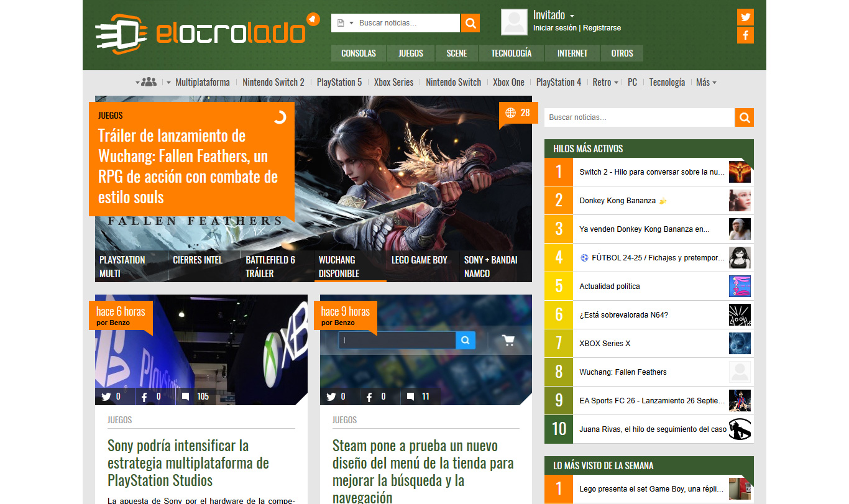Click the elotrolado site logo
The image size is (849, 504).
pyautogui.click(x=200, y=34)
